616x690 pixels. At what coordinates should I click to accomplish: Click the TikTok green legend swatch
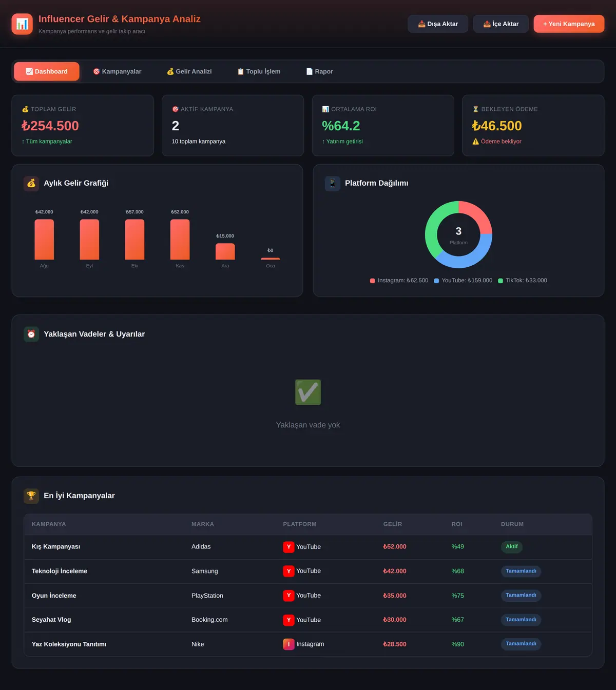500,281
